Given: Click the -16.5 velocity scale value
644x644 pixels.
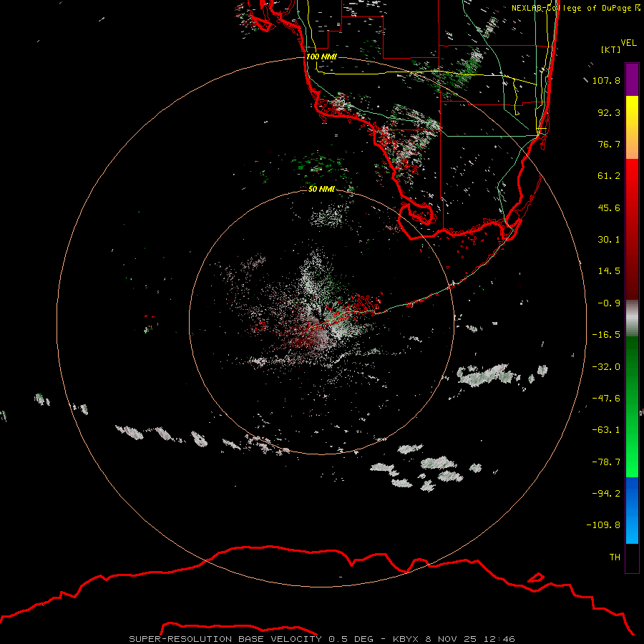Looking at the screenshot, I should [606, 335].
